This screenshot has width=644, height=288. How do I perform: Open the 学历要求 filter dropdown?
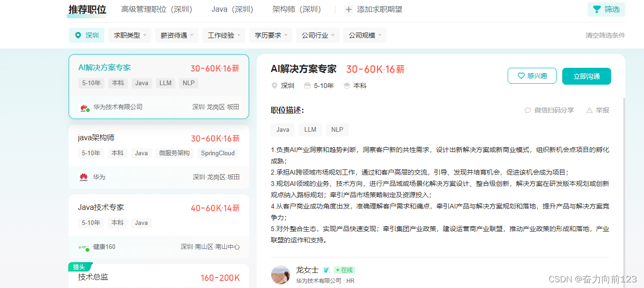point(271,35)
